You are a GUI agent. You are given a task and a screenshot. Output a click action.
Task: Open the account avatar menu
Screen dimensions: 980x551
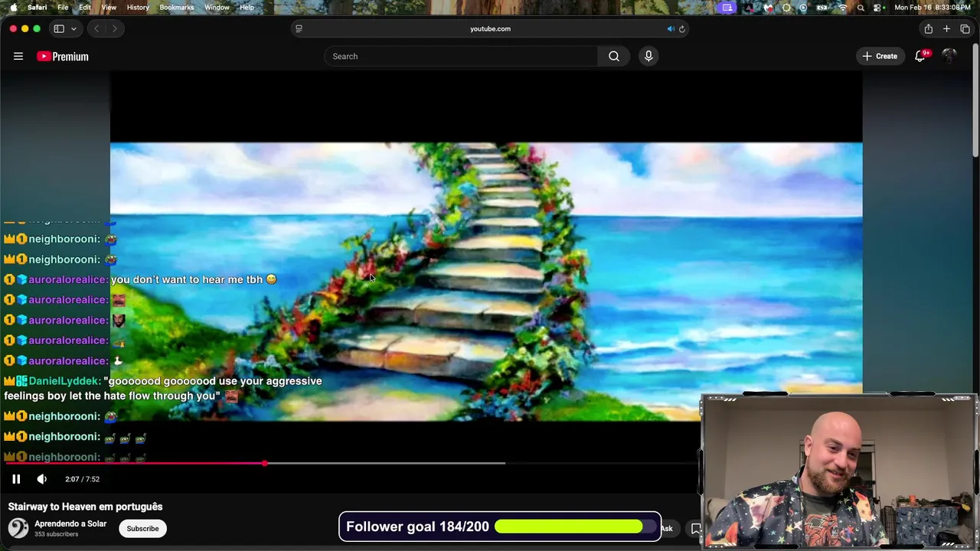[x=949, y=56]
